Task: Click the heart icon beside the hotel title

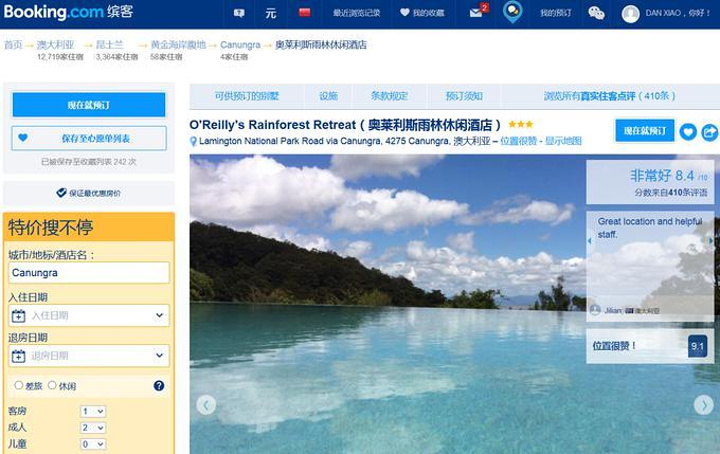Action: click(x=688, y=131)
